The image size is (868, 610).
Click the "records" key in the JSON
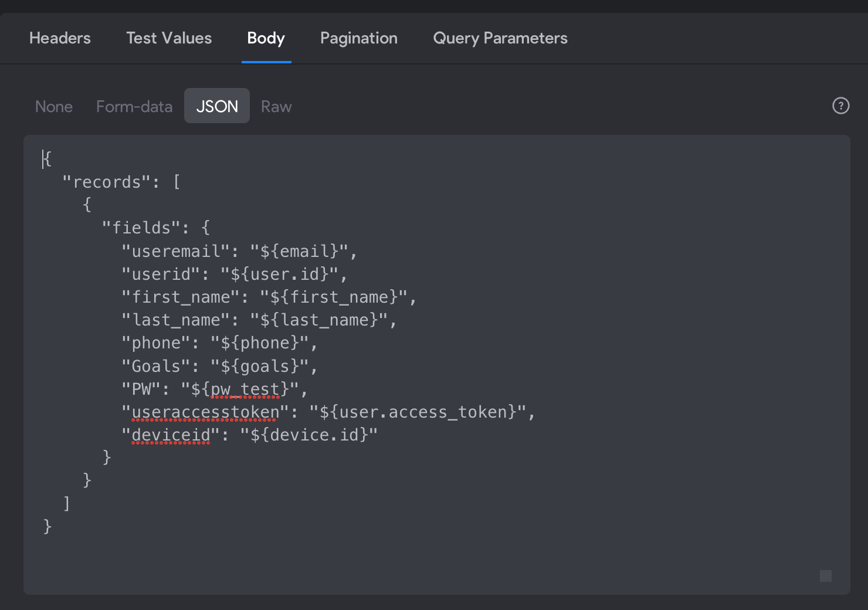coord(107,182)
